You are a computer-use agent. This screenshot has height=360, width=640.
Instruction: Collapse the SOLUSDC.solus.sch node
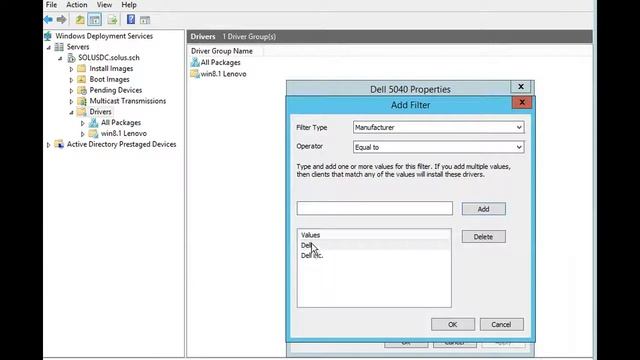60,58
